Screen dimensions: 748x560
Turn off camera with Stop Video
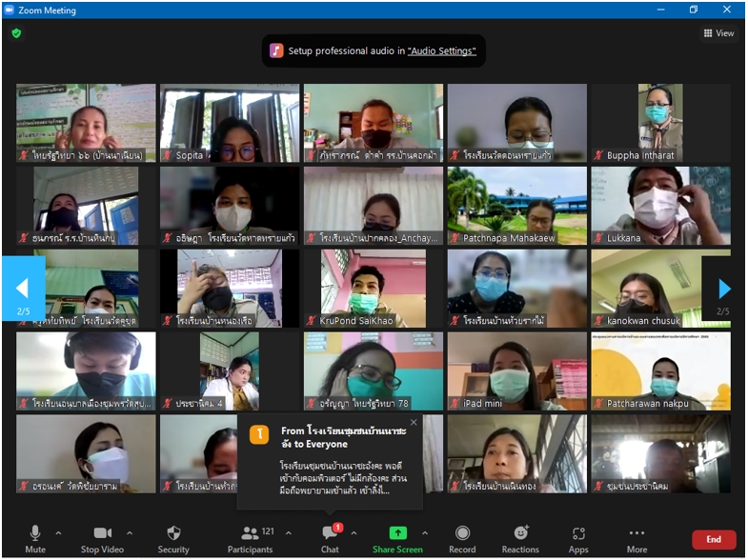pyautogui.click(x=103, y=538)
